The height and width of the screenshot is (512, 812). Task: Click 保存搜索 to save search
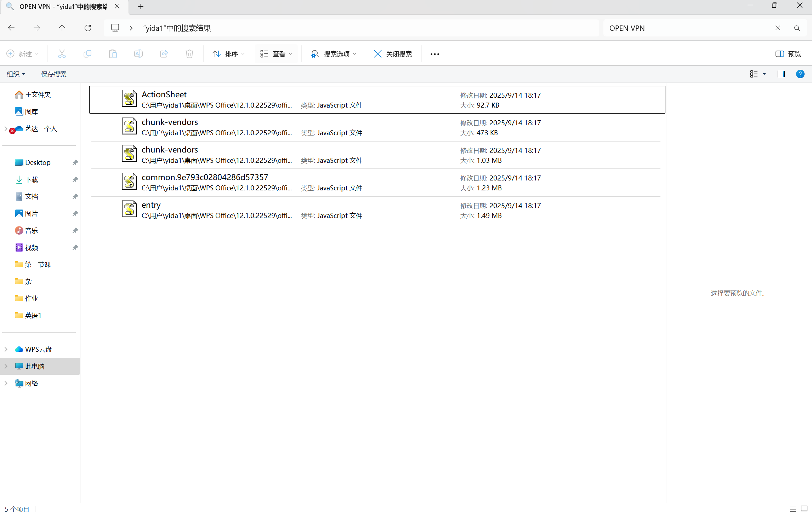[54, 74]
